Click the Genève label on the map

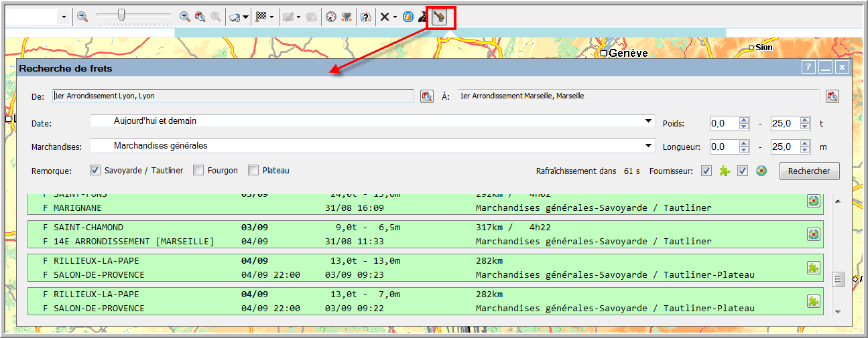(628, 53)
